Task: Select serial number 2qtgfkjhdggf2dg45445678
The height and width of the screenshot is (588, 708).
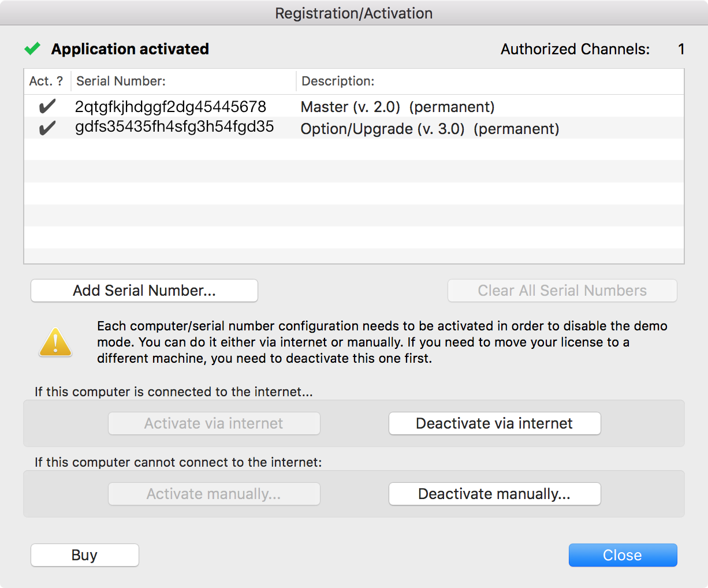Action: point(171,107)
